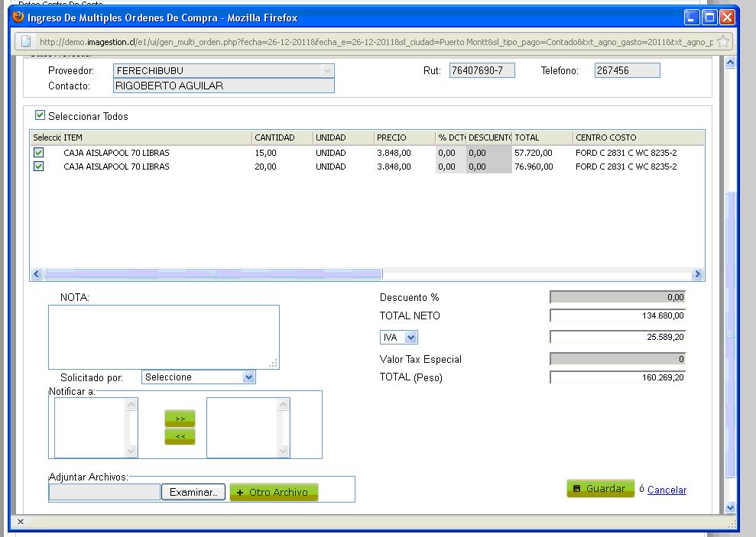Viewport: 756px width, 537px height.
Task: Click the x icon in status bar
Action: pyautogui.click(x=20, y=522)
